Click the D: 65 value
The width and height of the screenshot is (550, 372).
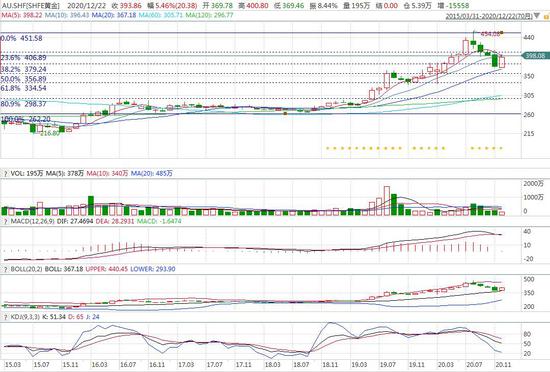(75, 317)
